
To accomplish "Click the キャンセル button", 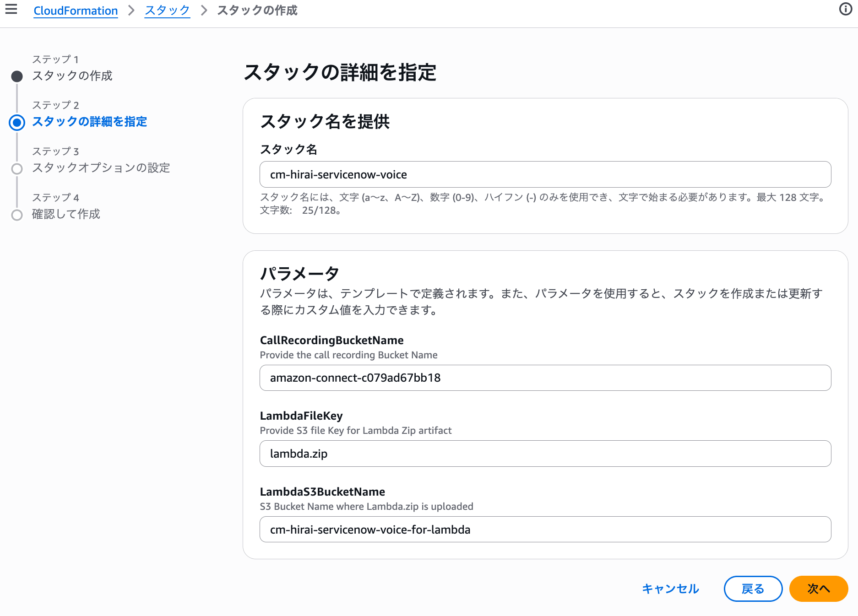I will 670,589.
